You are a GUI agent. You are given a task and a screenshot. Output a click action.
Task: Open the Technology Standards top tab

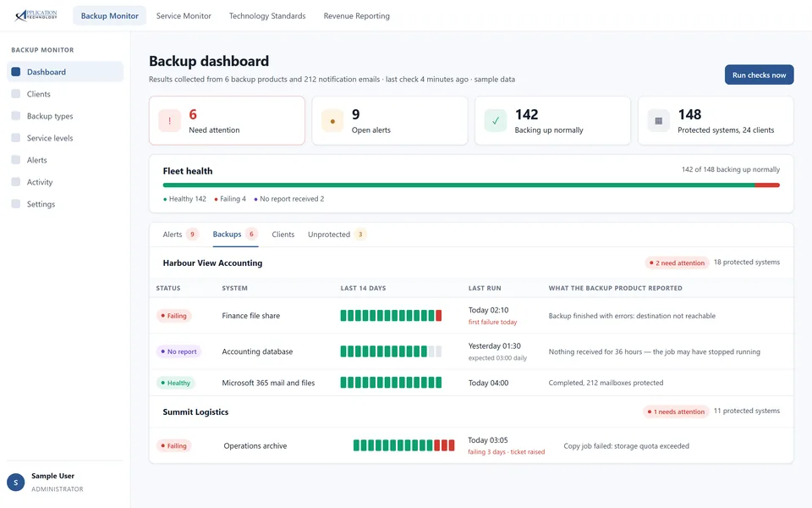coord(267,16)
